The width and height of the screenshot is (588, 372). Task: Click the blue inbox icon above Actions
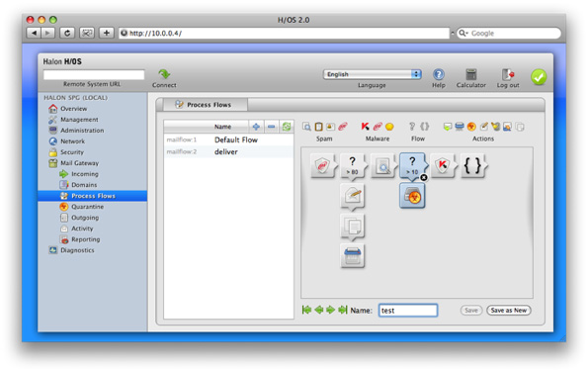click(x=460, y=127)
